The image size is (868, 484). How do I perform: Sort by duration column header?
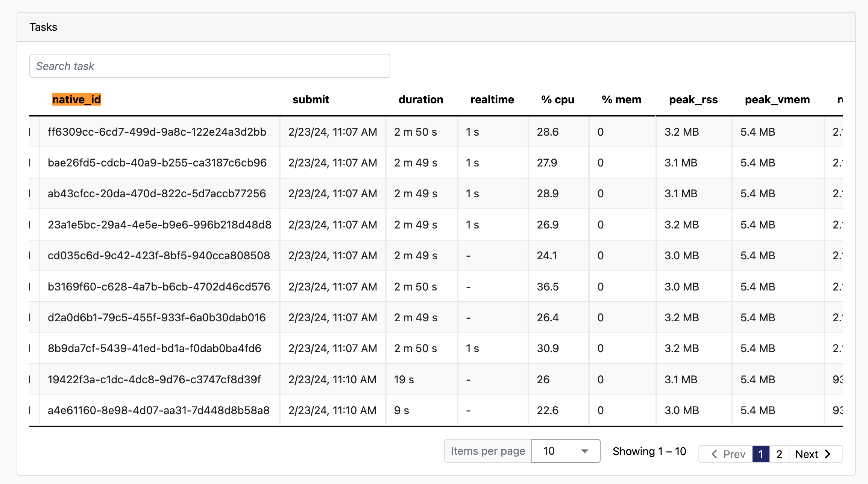(421, 100)
